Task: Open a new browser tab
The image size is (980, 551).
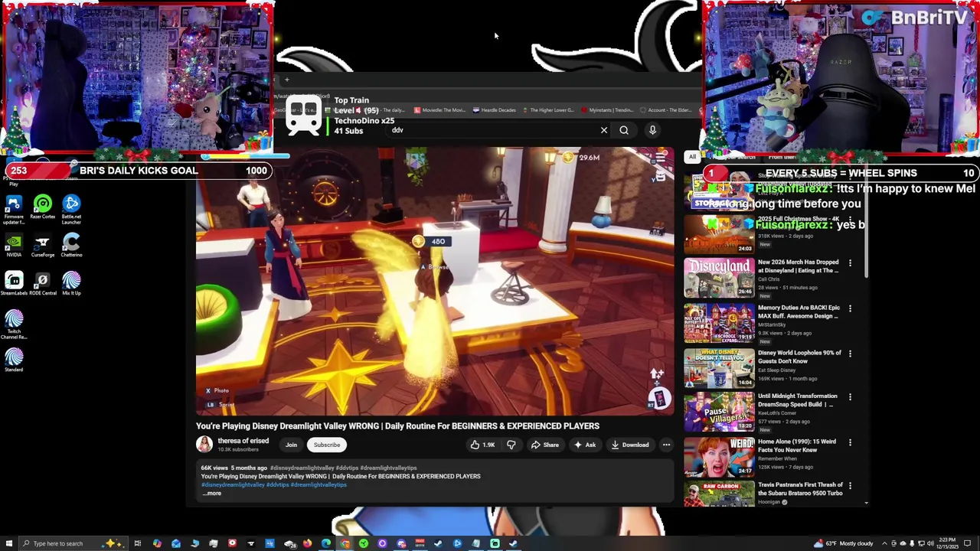Action: coord(287,80)
